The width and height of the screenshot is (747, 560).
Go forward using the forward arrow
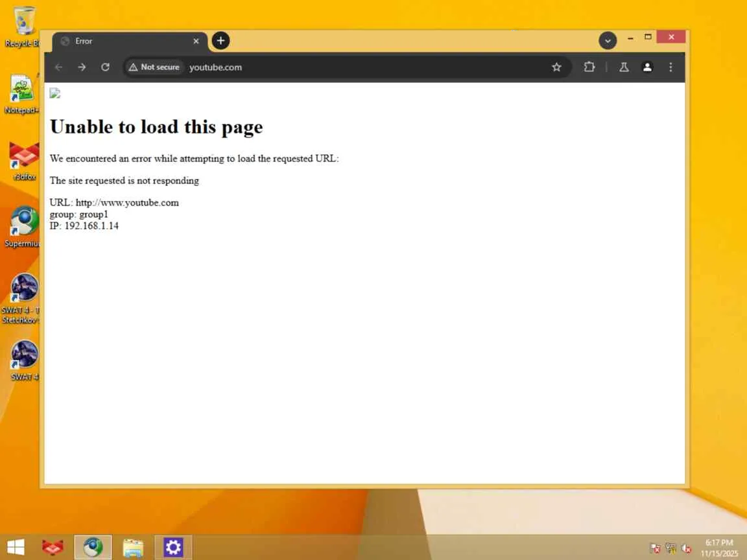point(82,67)
